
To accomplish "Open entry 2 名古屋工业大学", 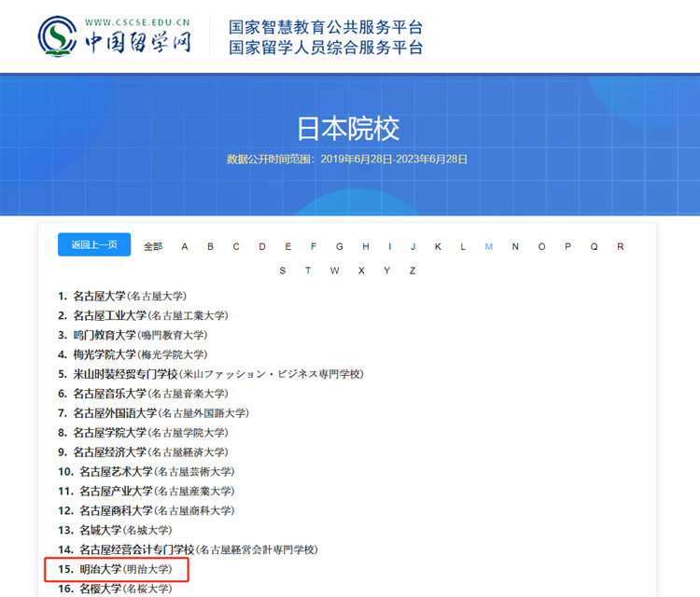I will click(144, 315).
